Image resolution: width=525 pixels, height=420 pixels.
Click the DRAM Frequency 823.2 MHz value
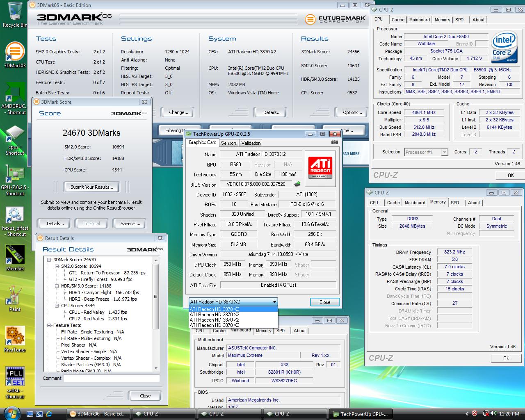[x=454, y=252]
